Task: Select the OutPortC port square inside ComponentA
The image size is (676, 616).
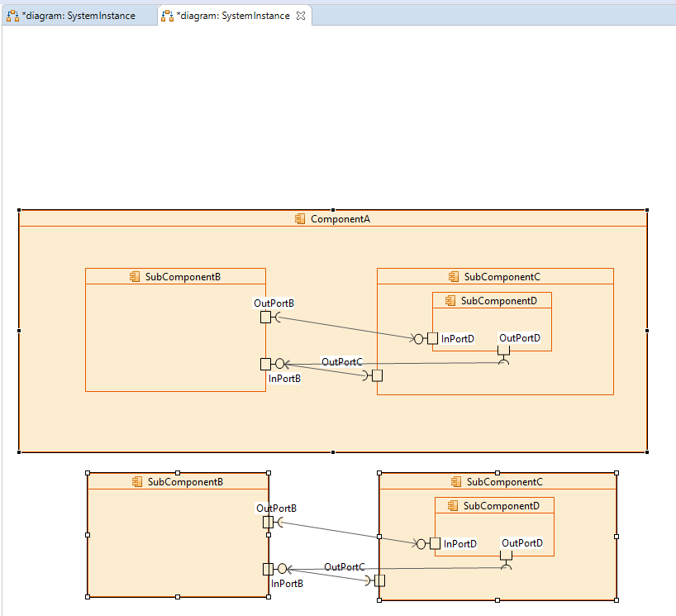Action: coord(377,375)
